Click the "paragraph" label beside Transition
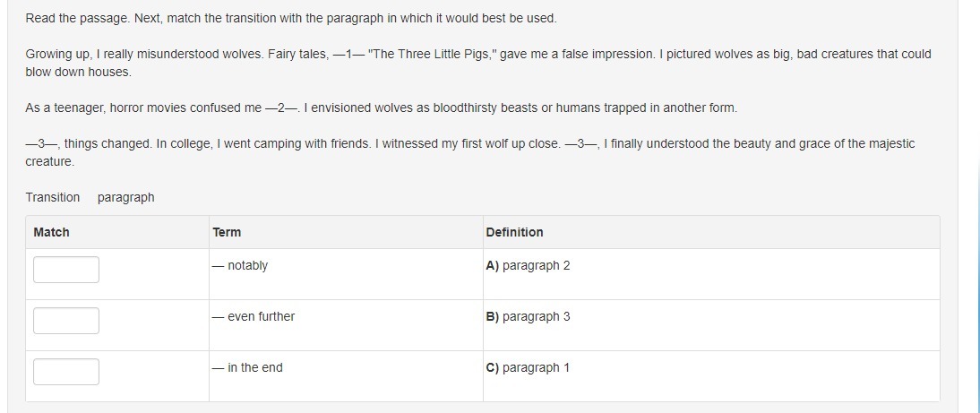 point(125,197)
